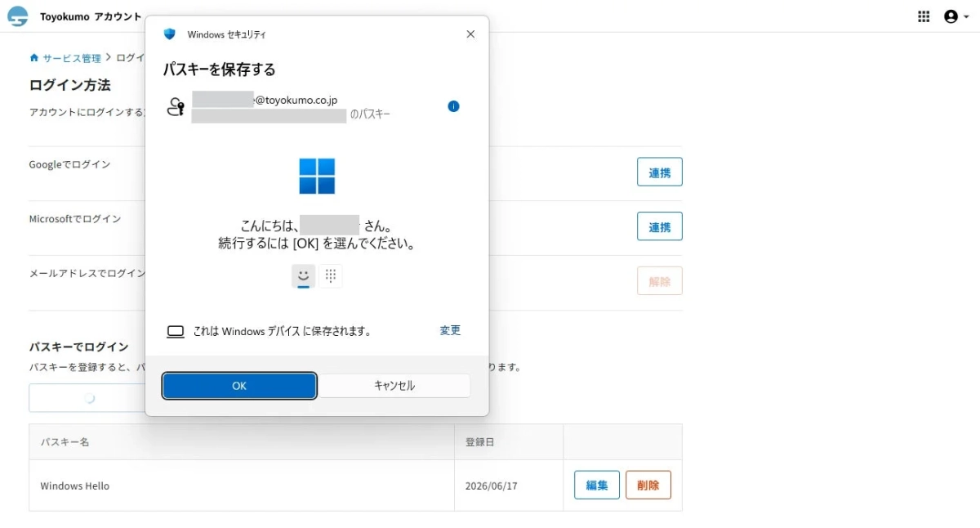Click the loading passkey registration button
Image resolution: width=980 pixels, height=528 pixels.
[x=88, y=398]
